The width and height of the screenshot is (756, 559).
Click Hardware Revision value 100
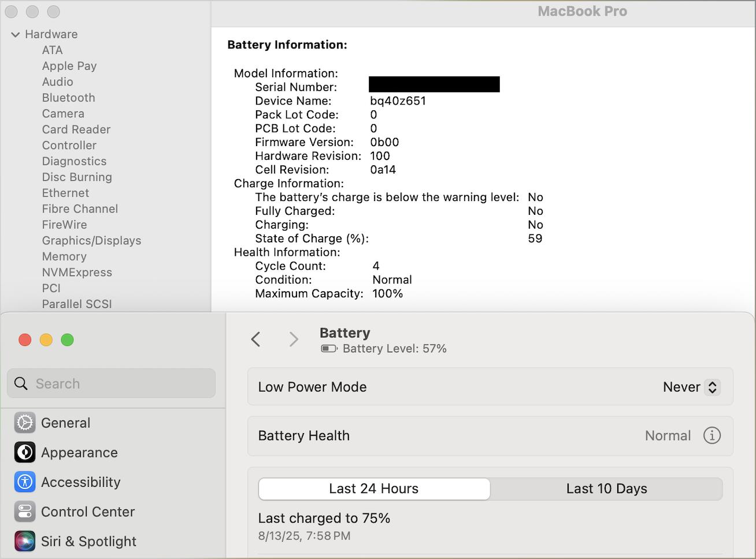point(380,156)
